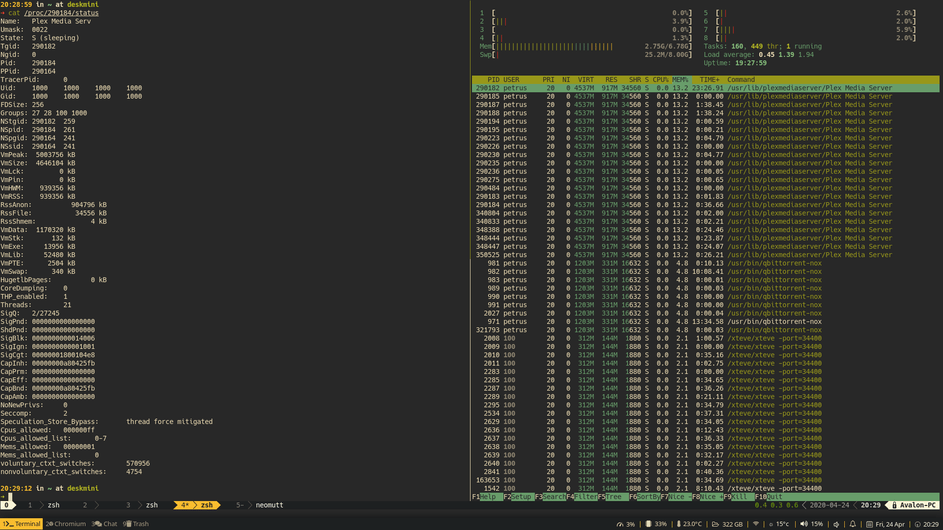Viewport: 943px width, 530px height.
Task: Click F1 Help in htop footer
Action: click(487, 497)
